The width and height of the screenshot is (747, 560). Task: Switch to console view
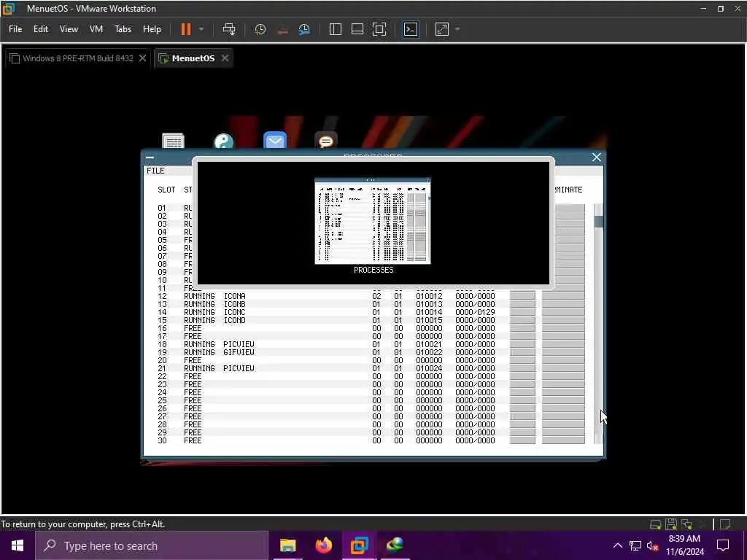point(411,29)
